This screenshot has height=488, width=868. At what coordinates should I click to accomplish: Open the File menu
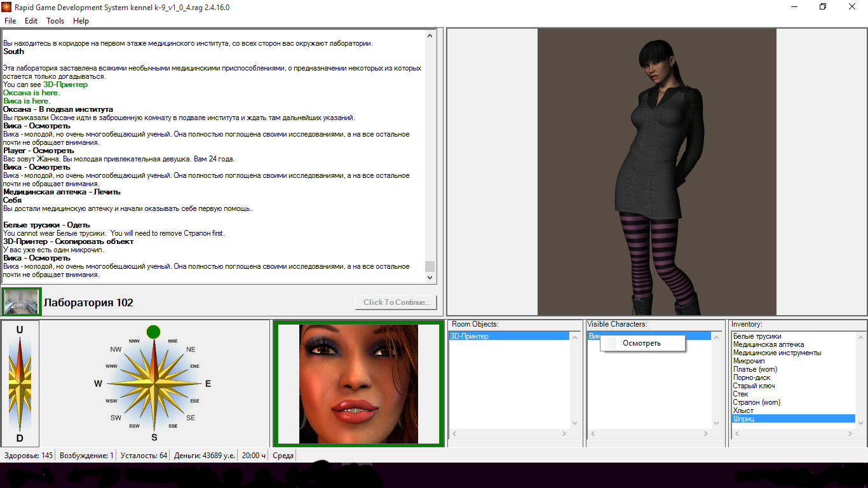10,21
